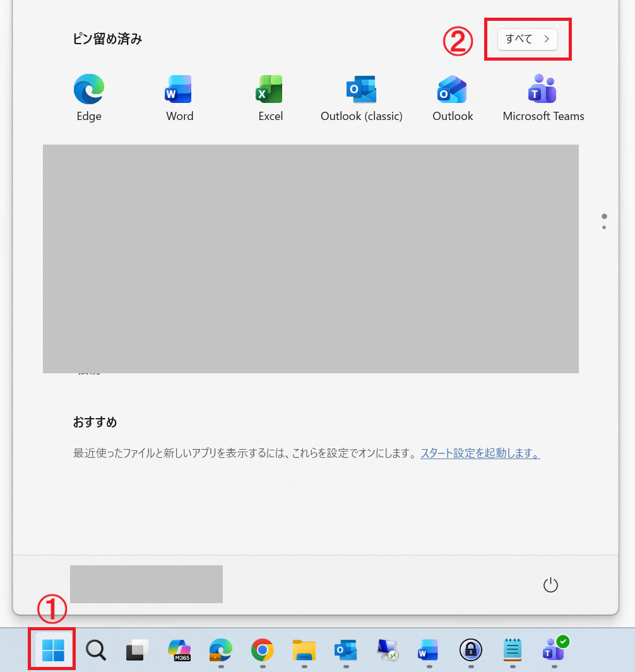Image resolution: width=635 pixels, height=672 pixels.
Task: Click the Start button on the taskbar
Action: pyautogui.click(x=51, y=649)
